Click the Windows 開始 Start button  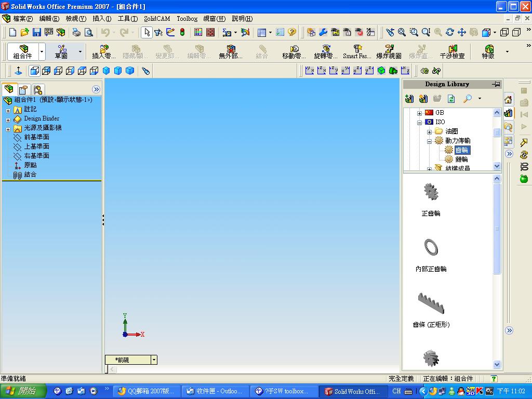click(23, 391)
